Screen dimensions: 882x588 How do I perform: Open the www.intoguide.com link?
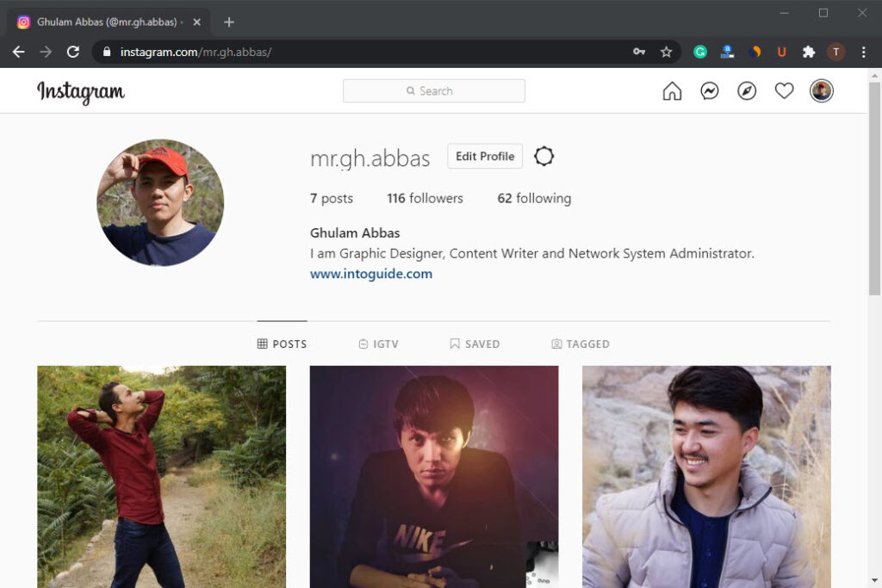pos(371,274)
